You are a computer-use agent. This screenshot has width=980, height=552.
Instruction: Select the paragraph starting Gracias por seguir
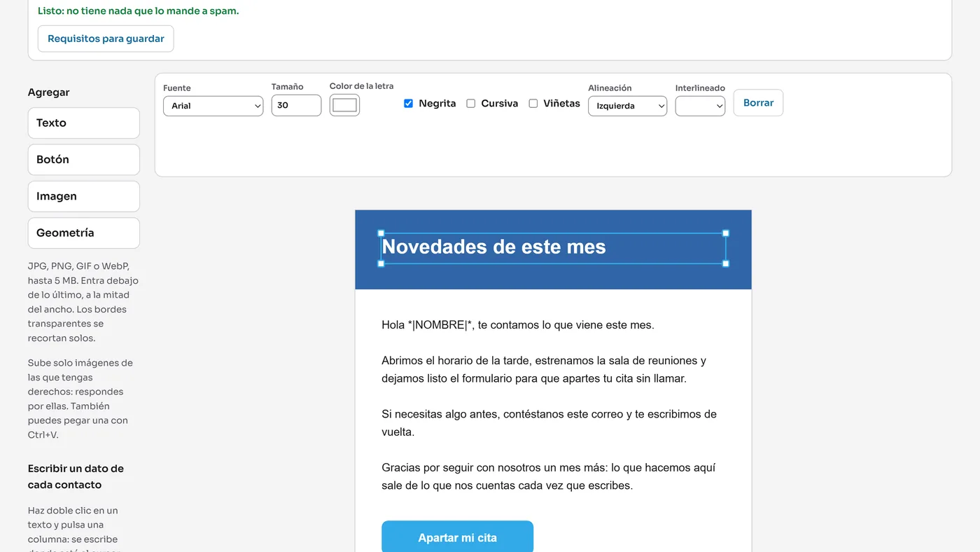point(548,476)
